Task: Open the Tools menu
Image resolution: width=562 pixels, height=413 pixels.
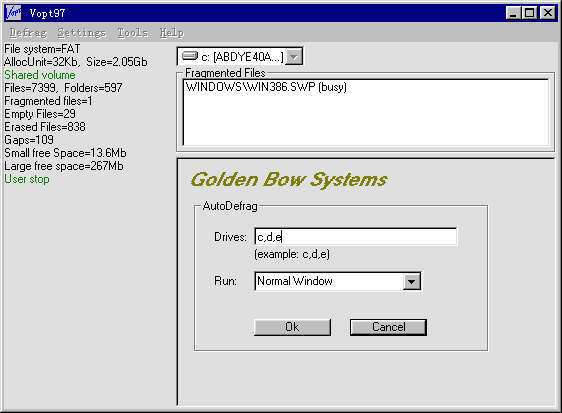Action: 133,33
